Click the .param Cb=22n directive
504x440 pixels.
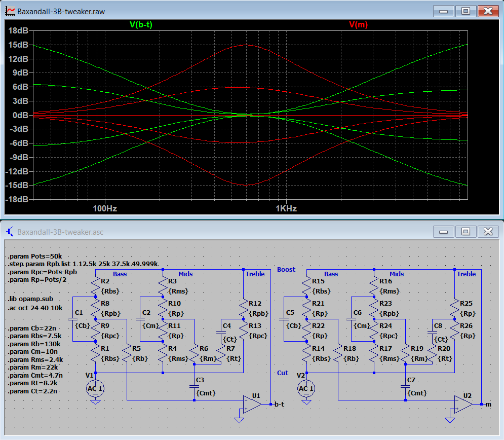tap(32, 328)
